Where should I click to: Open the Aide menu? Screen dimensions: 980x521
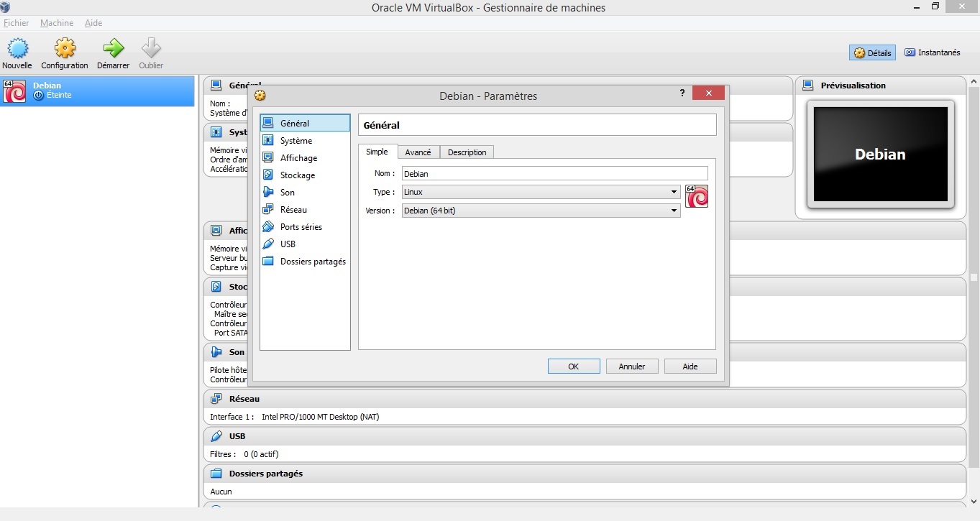93,23
